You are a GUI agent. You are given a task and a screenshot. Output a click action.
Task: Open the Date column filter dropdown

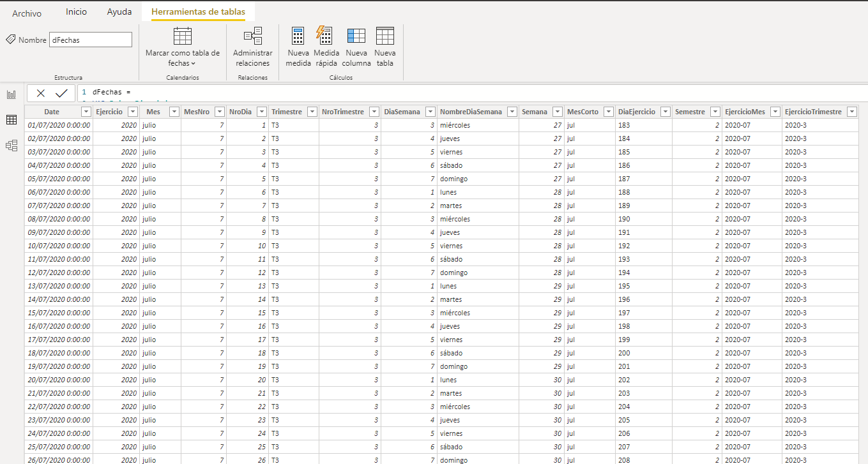click(85, 112)
